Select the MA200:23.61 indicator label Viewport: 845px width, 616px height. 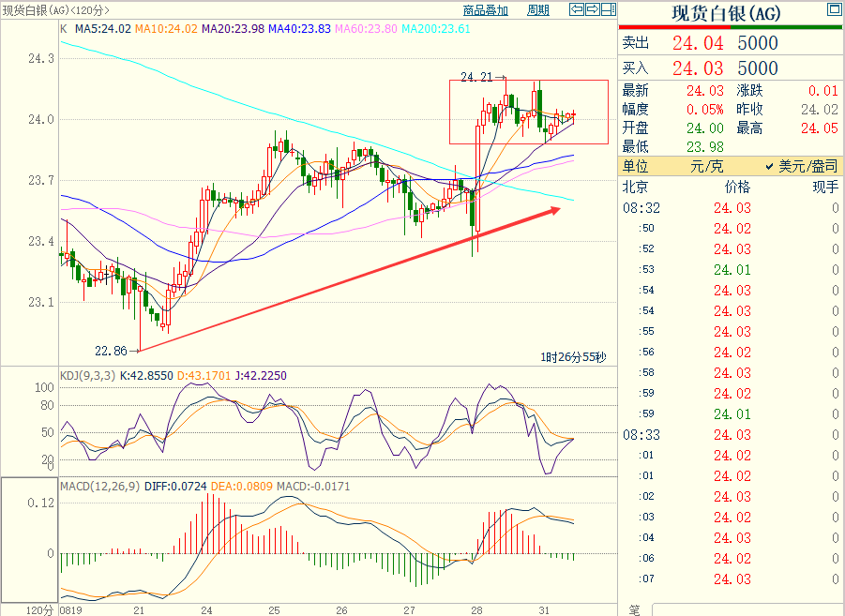[436, 28]
